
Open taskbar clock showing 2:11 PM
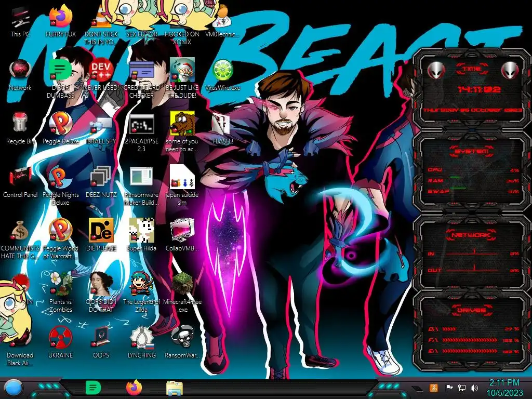[504, 388]
